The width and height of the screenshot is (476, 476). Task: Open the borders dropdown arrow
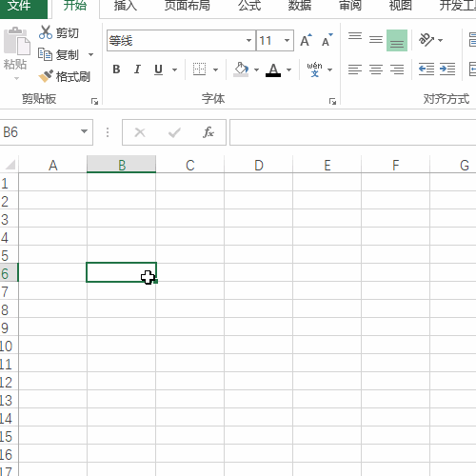click(215, 69)
